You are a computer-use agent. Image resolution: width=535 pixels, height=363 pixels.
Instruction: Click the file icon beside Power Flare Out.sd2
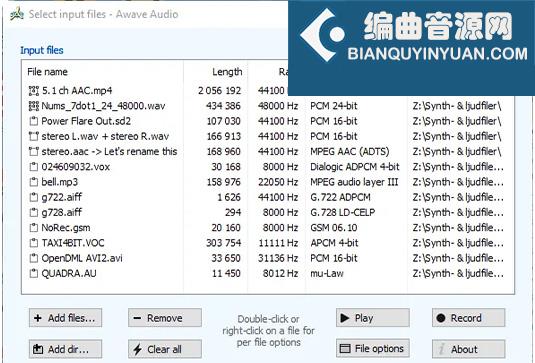coord(33,121)
